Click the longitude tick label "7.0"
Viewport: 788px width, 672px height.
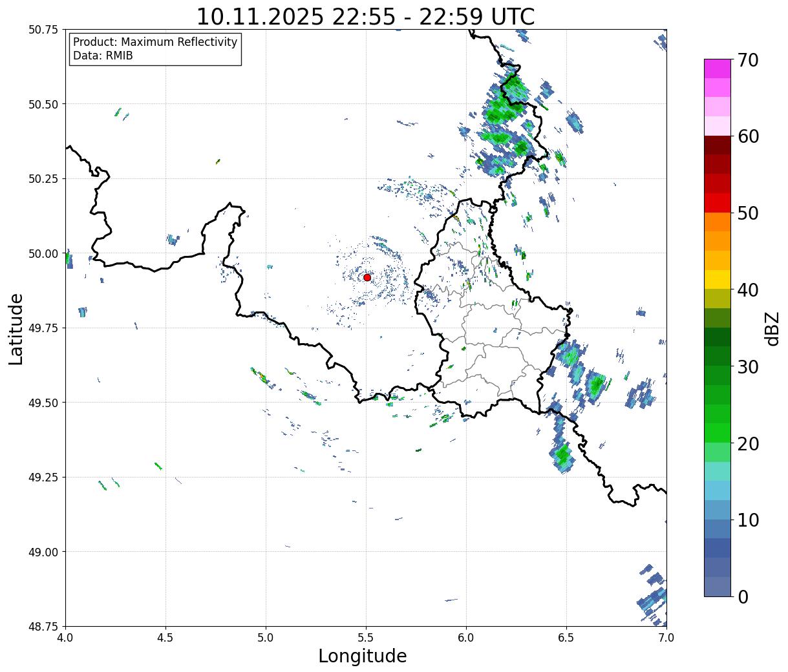pyautogui.click(x=666, y=638)
